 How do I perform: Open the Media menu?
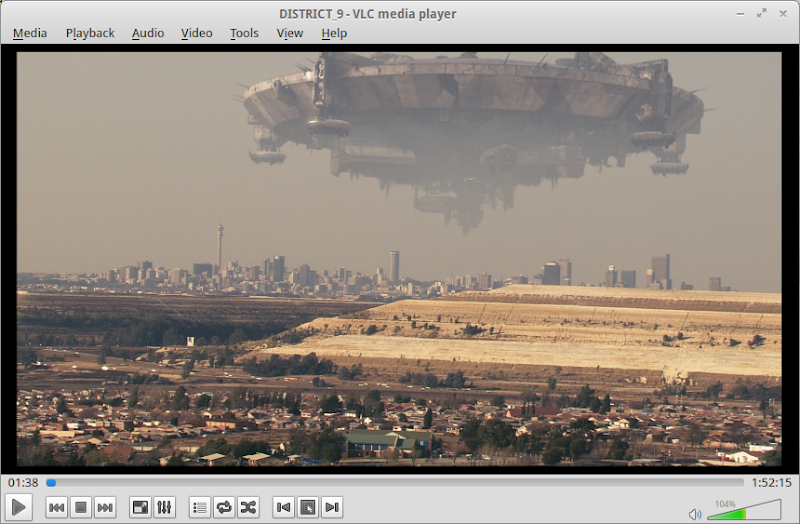[x=30, y=33]
